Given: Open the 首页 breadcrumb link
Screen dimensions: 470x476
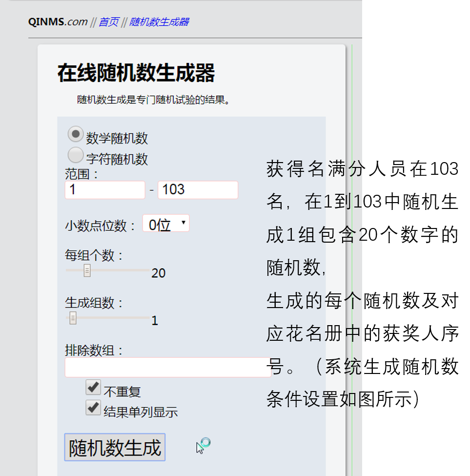Looking at the screenshot, I should click(x=109, y=22).
